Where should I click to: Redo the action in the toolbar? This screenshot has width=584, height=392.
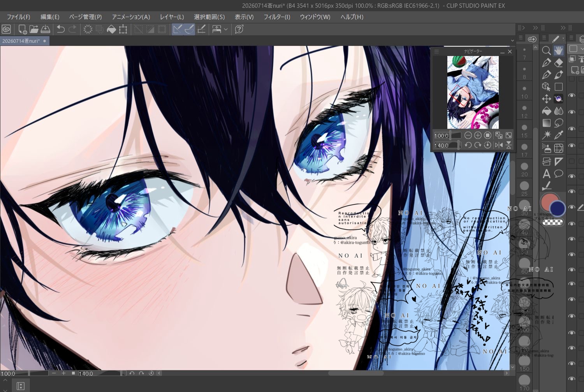(x=72, y=29)
